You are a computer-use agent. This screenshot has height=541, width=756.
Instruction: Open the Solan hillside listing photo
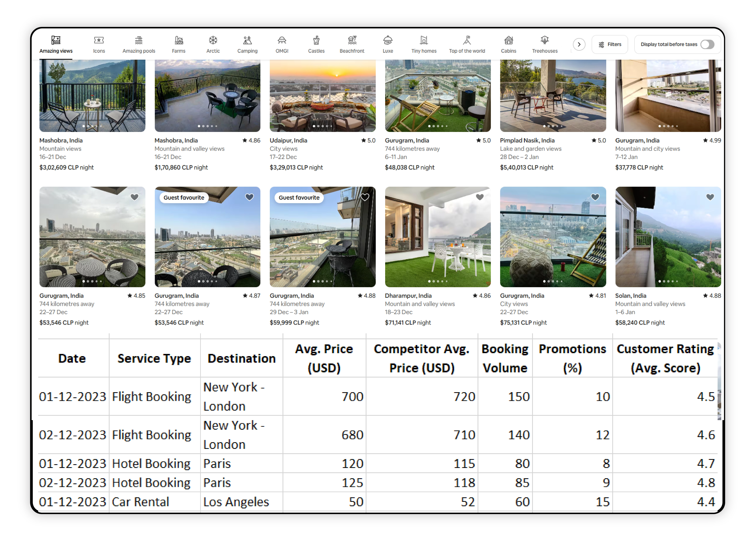[x=668, y=237]
